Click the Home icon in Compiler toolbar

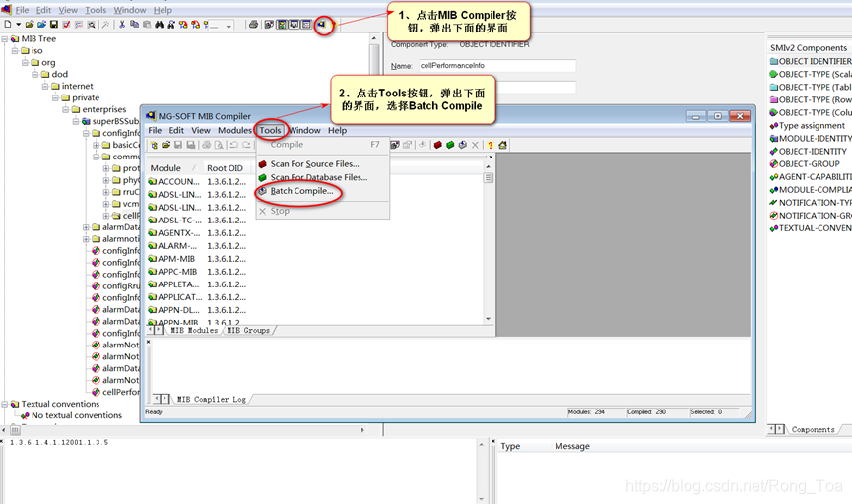click(x=502, y=145)
